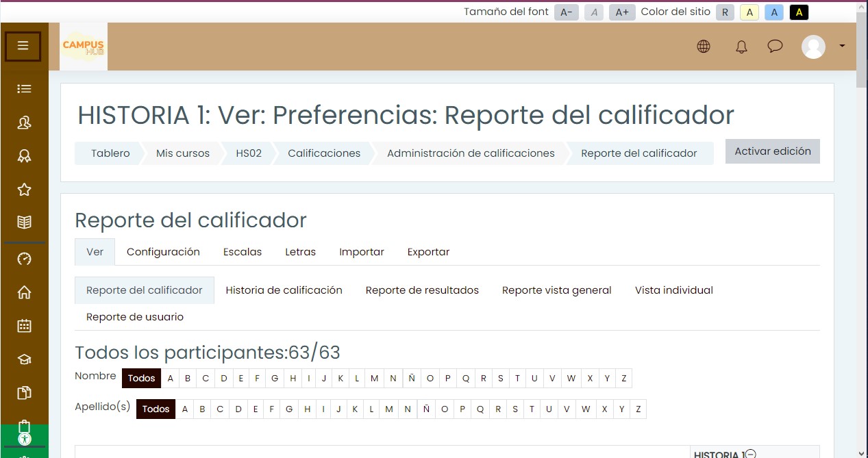Collapse the HISTORIA 1 column category
Viewport: 868px width, 458px height.
point(751,453)
